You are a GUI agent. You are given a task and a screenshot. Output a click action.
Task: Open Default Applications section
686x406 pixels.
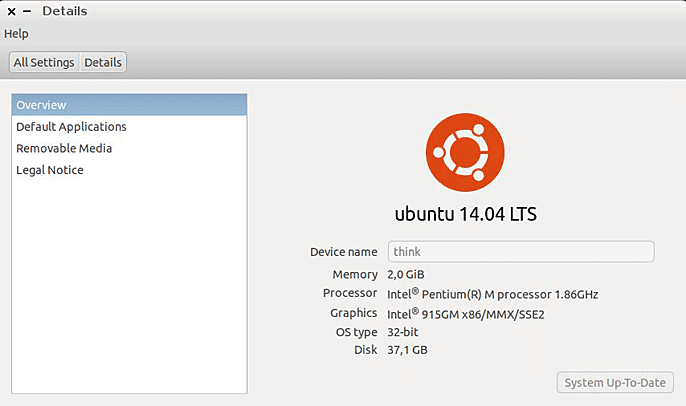pos(130,126)
